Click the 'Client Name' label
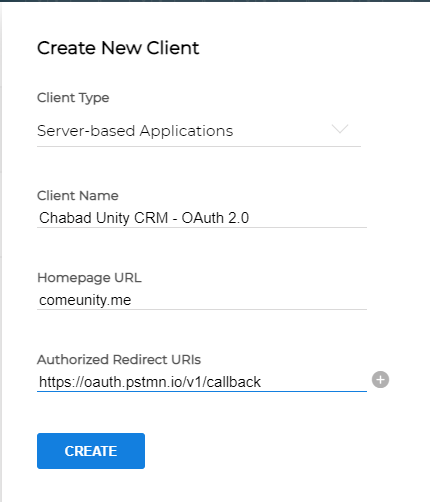Image resolution: width=430 pixels, height=502 pixels. [x=78, y=196]
